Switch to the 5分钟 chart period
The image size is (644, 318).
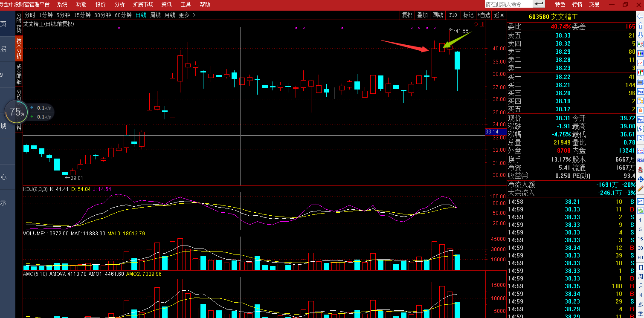coord(63,15)
